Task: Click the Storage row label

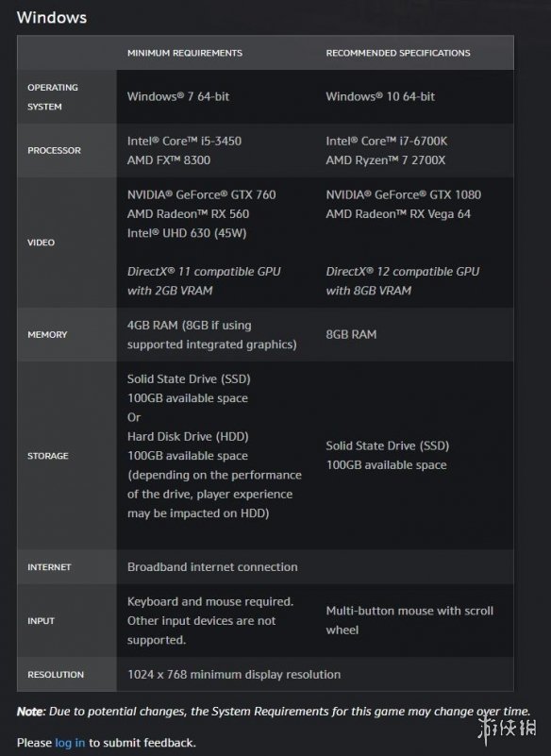Action: click(48, 456)
